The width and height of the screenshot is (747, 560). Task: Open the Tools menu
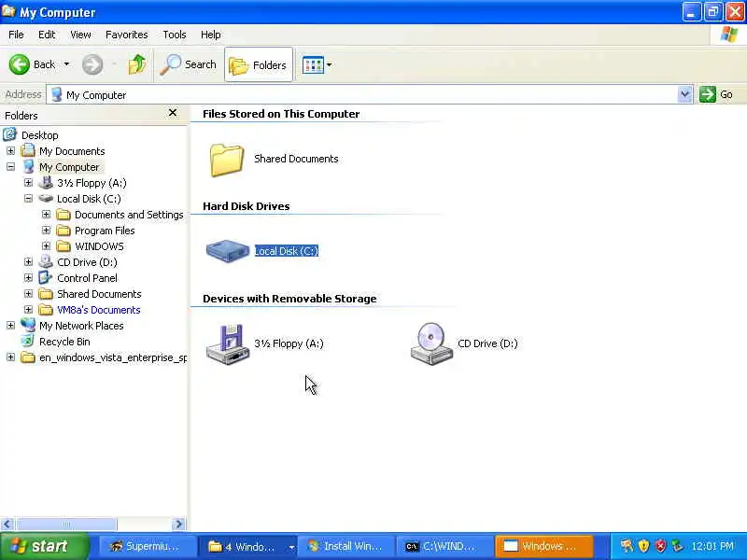point(175,35)
